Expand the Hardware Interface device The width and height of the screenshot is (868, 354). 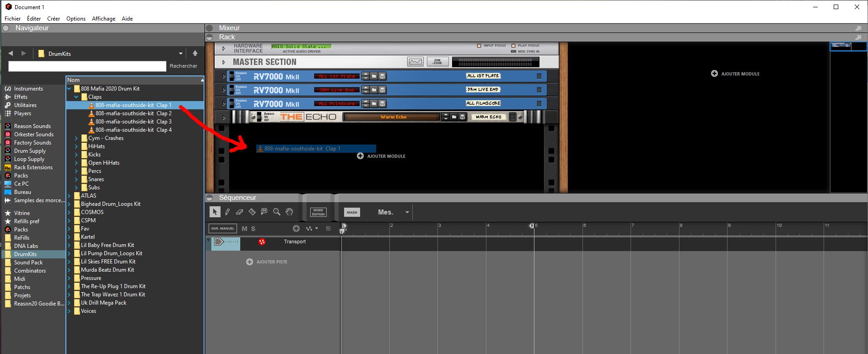click(x=224, y=48)
